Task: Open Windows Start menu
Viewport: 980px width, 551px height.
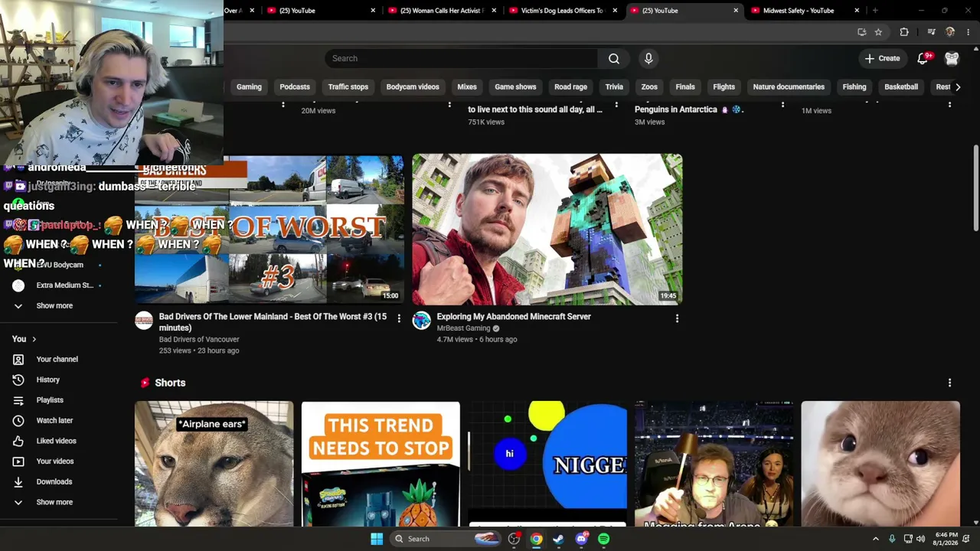Action: (377, 539)
